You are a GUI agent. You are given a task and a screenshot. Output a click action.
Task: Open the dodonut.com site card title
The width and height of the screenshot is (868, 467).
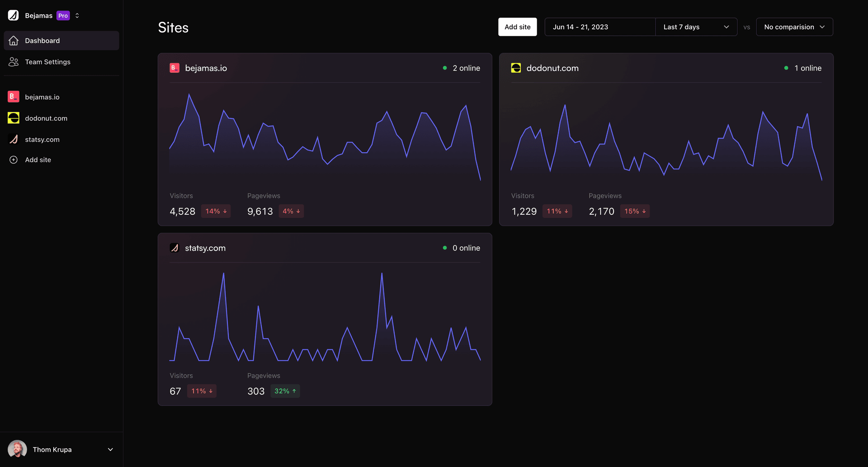point(552,68)
